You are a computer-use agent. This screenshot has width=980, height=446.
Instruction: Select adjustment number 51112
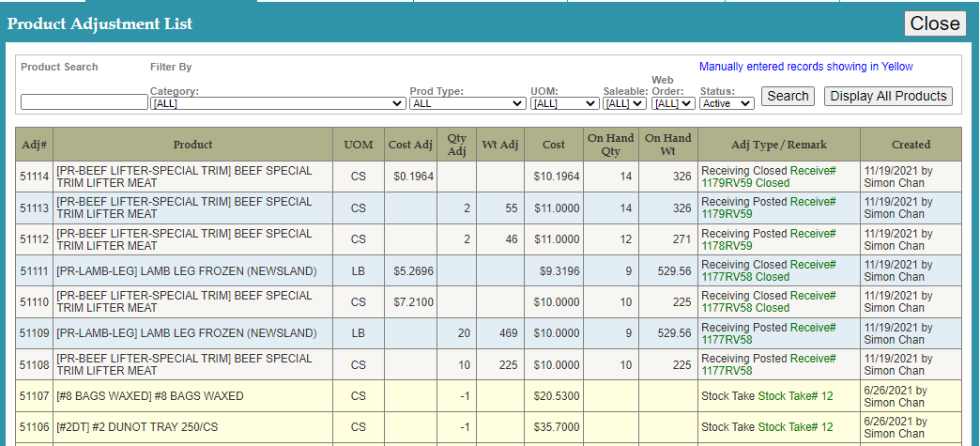[35, 239]
